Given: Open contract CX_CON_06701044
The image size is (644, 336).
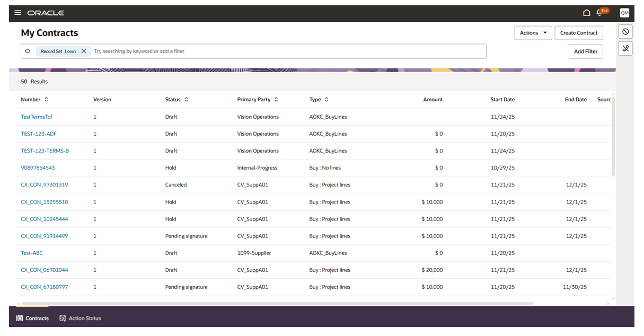Looking at the screenshot, I should pos(45,270).
